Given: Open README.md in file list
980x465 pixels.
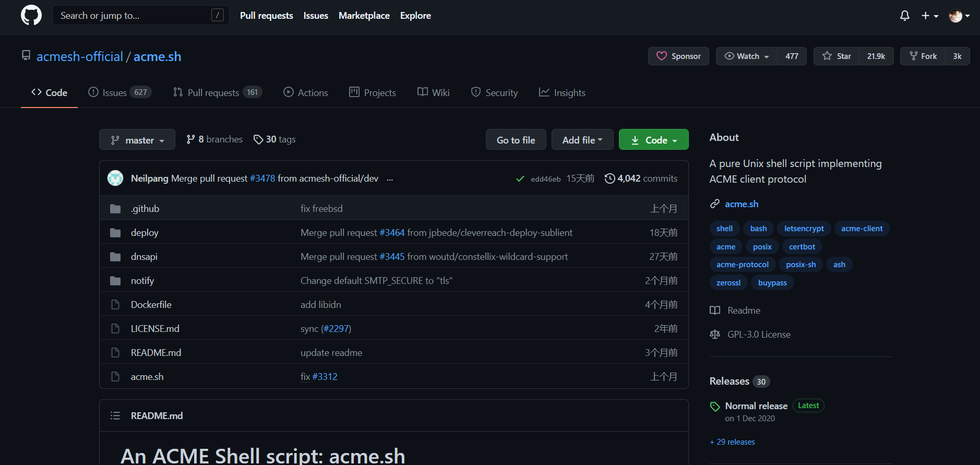Looking at the screenshot, I should coord(156,353).
